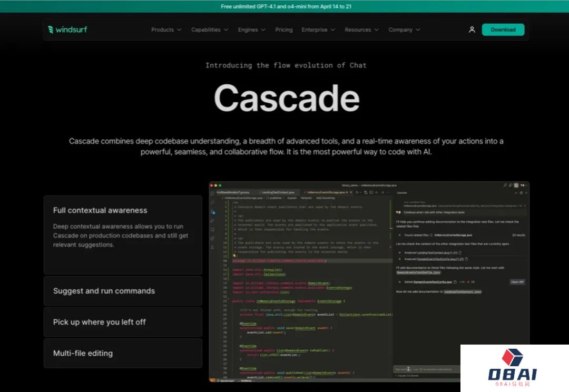Open the Cascade panel history icon
Image resolution: width=569 pixels, height=392 pixels.
point(521,193)
